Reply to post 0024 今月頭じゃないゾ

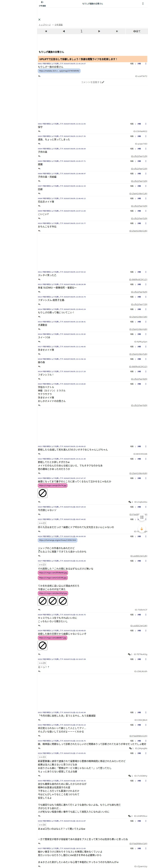point(39,515)
